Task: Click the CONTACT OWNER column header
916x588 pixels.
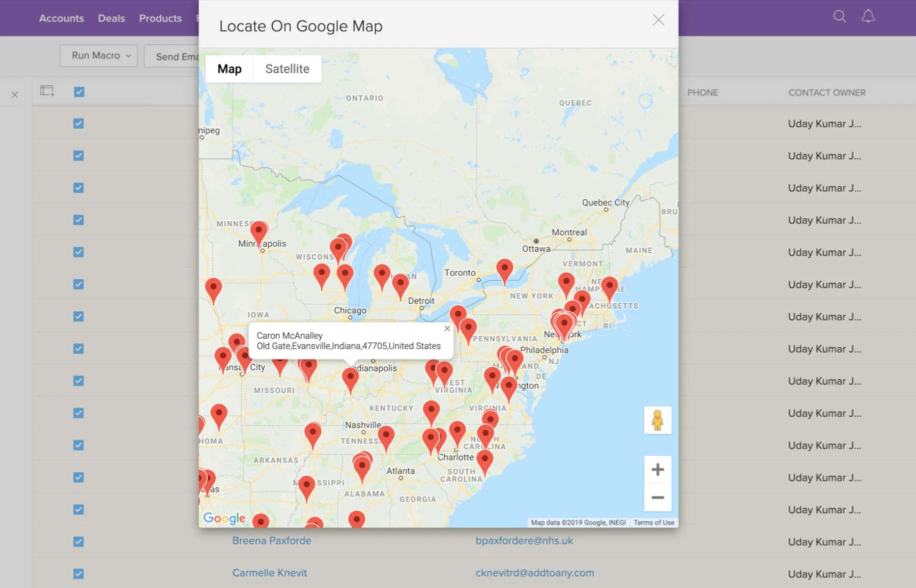Action: 827,93
